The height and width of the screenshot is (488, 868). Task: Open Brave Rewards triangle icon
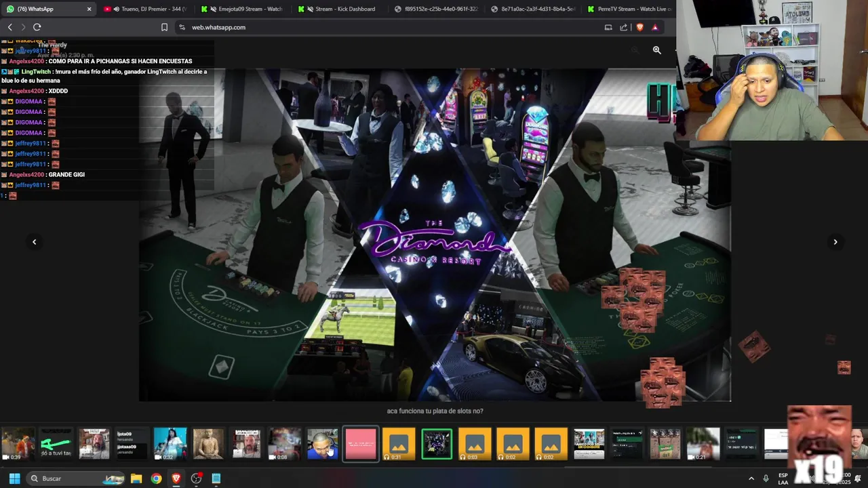pos(655,27)
